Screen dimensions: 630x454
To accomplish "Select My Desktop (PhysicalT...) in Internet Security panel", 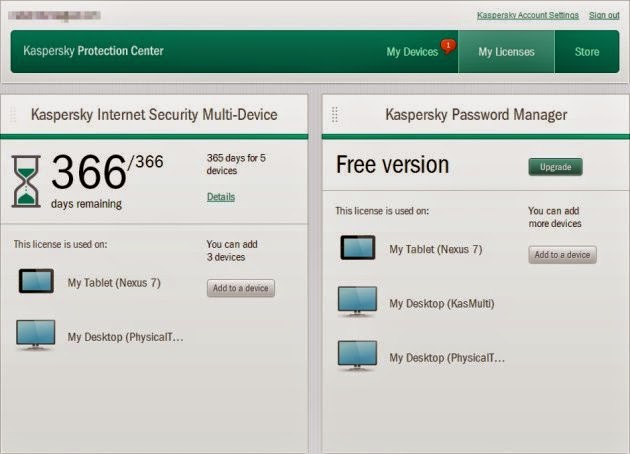I will tap(125, 337).
